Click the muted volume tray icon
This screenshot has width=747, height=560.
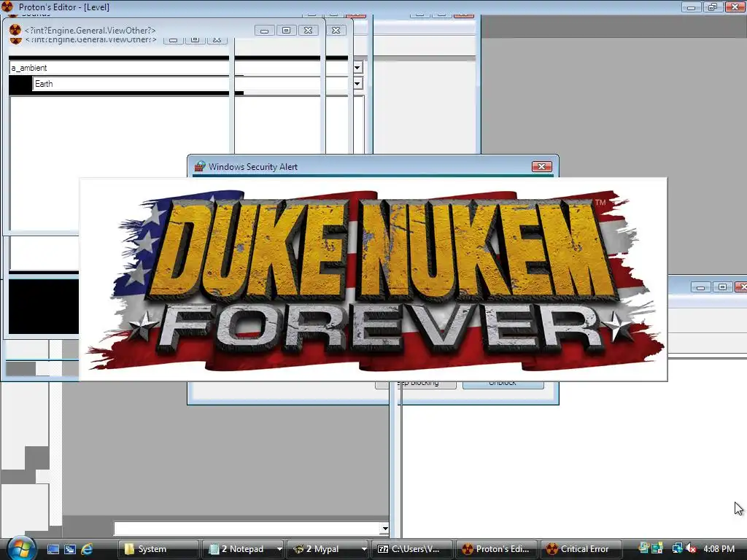(x=692, y=548)
